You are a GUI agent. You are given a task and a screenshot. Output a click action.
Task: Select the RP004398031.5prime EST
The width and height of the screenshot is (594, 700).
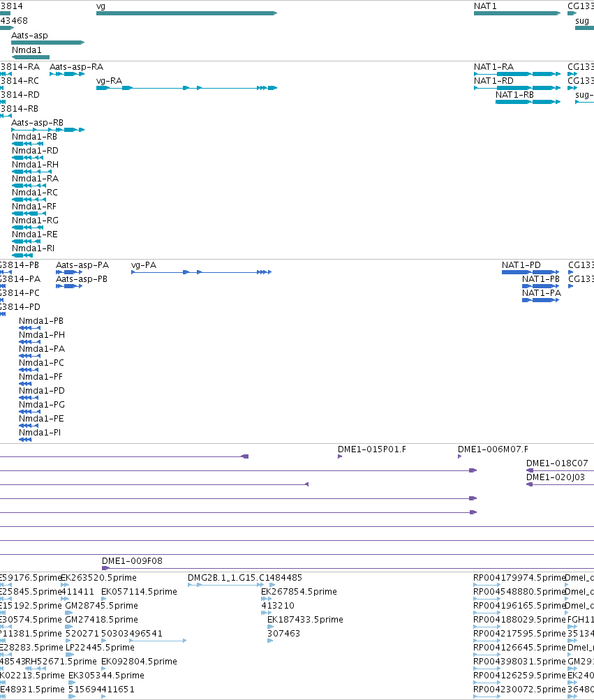(487, 669)
